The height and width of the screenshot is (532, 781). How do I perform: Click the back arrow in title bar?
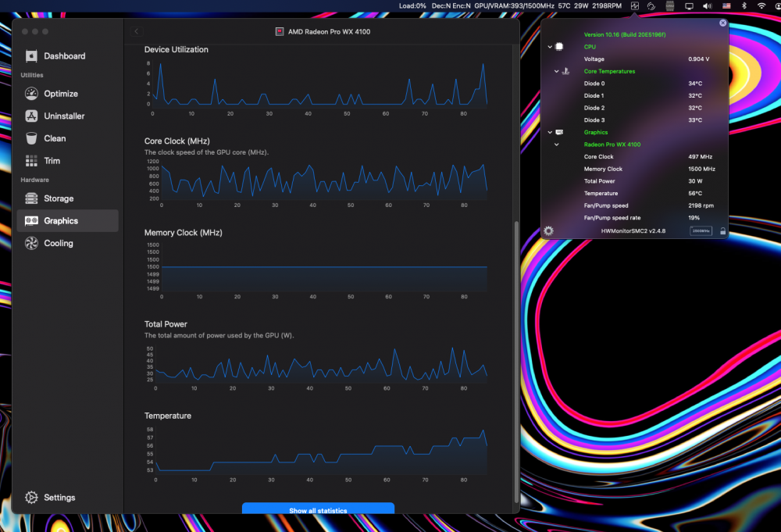tap(137, 31)
